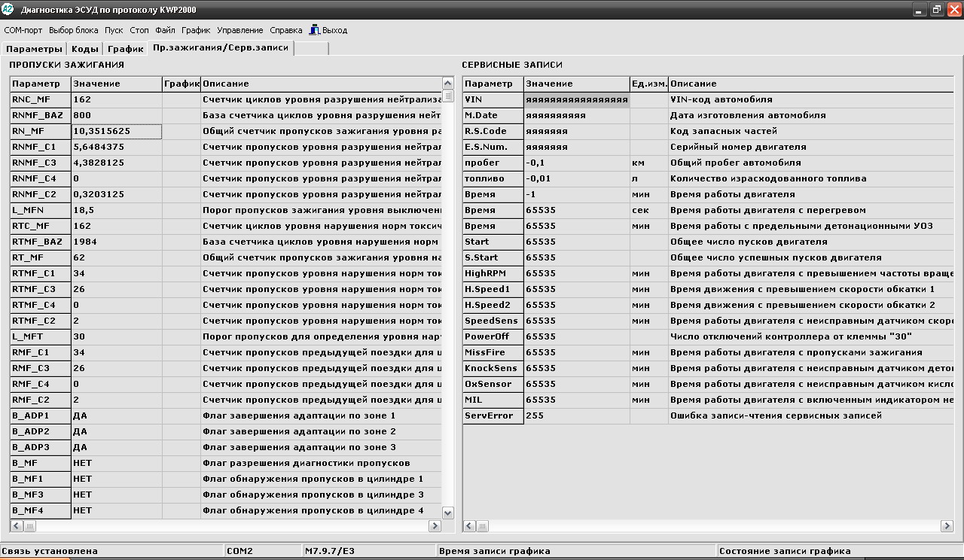This screenshot has height=560, width=964.
Task: Click the misfire table scroll-right arrow
Action: pos(435,526)
